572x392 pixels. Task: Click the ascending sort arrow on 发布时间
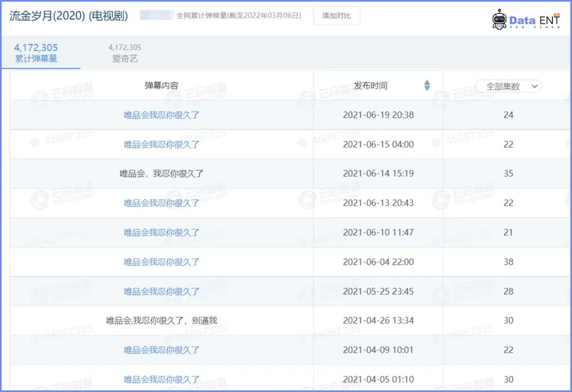pos(427,81)
